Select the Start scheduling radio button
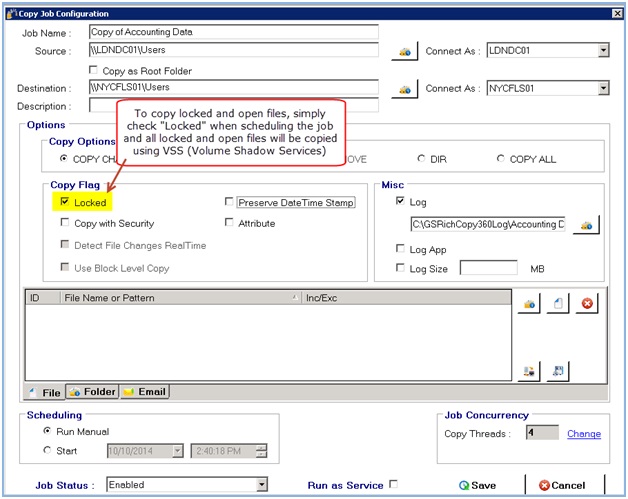Image resolution: width=628 pixels, height=499 pixels. click(x=47, y=450)
